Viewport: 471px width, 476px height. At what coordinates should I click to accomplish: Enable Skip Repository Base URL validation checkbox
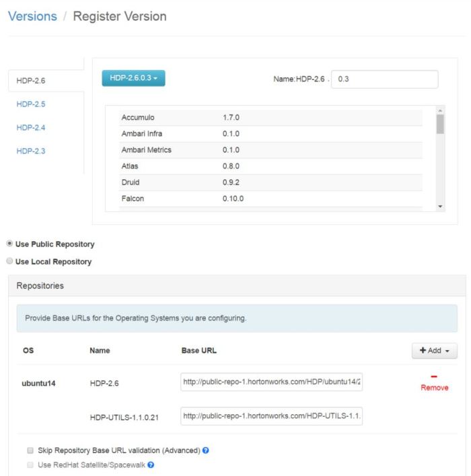(30, 450)
